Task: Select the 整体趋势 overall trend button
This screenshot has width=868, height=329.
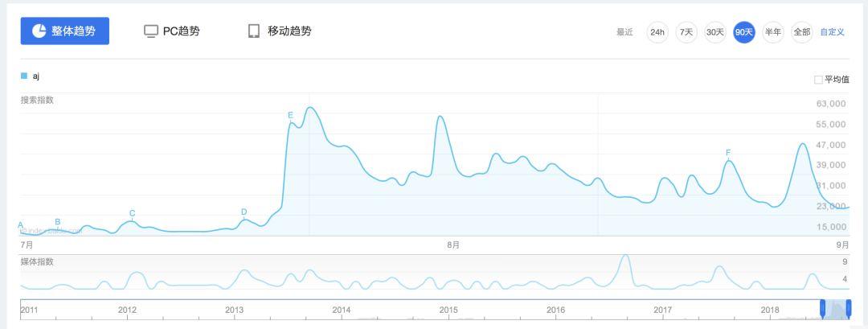Action: click(x=64, y=31)
